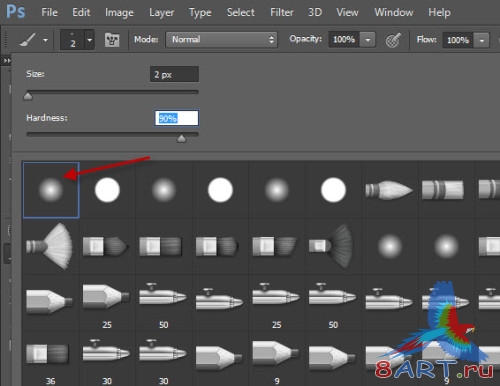Open the Help menu
The width and height of the screenshot is (500, 386).
(x=439, y=13)
